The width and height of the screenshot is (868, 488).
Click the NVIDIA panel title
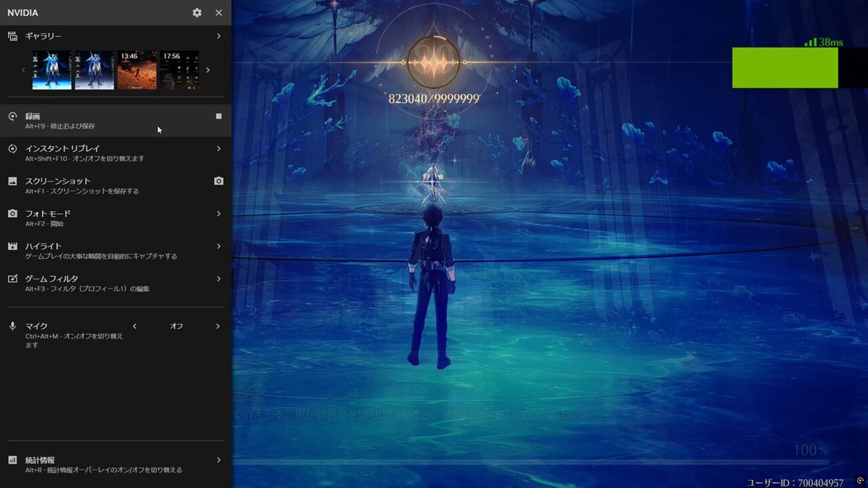pos(22,13)
